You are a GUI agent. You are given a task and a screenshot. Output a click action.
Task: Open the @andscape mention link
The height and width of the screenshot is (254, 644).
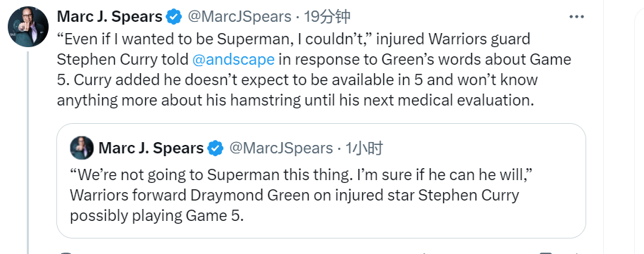pyautogui.click(x=233, y=59)
